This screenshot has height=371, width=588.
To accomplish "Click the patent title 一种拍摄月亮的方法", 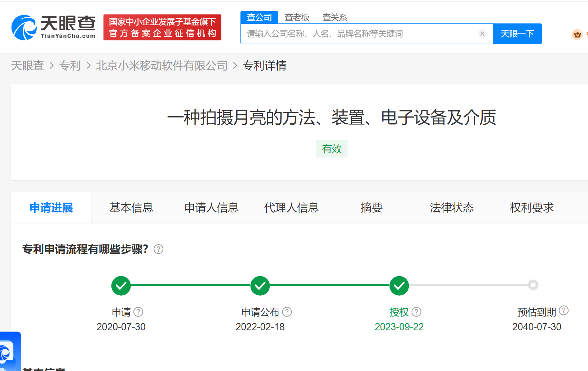I will coord(332,118).
